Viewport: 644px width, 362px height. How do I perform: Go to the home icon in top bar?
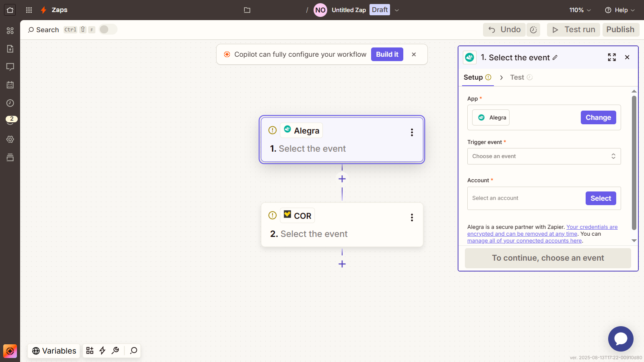pyautogui.click(x=10, y=10)
